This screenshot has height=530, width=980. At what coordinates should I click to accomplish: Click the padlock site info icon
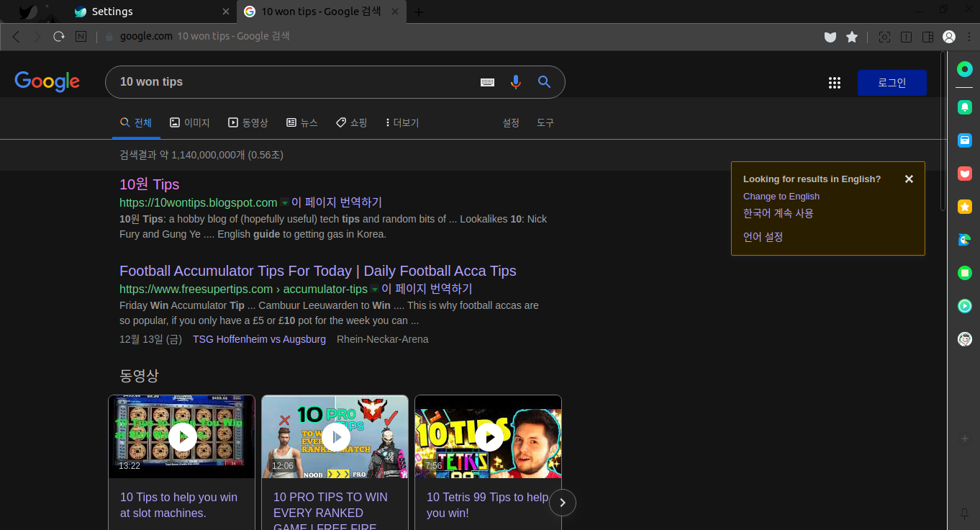tap(109, 37)
